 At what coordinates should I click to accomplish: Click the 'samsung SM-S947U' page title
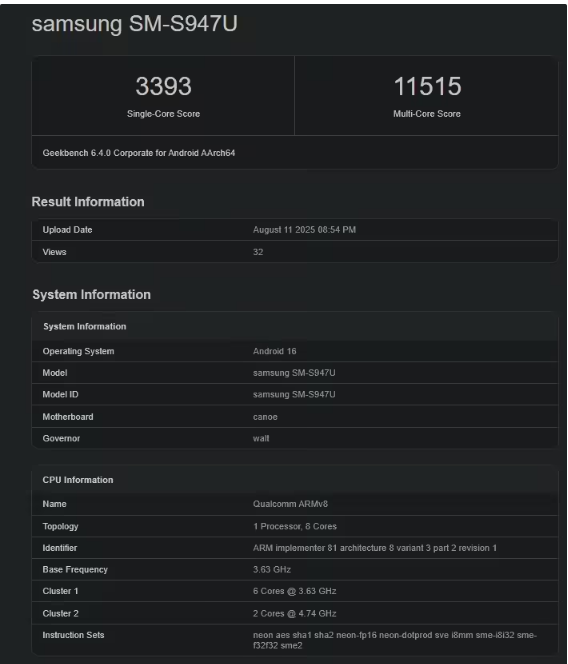(x=135, y=24)
